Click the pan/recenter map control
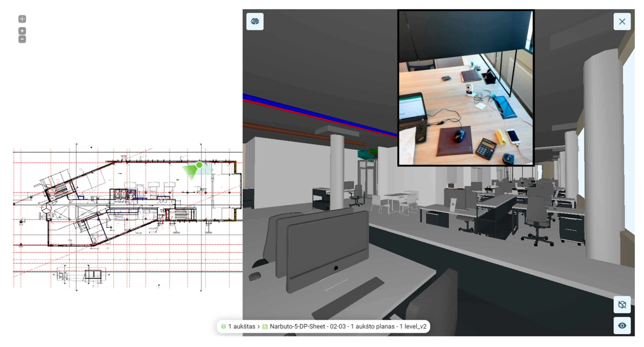Screen dimensions: 644x347 tap(22, 19)
